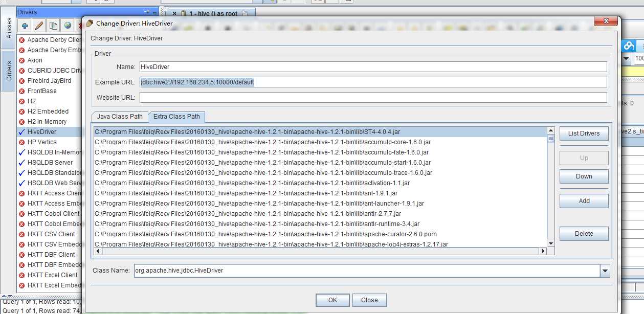Open the Aliases side tab

coord(8,29)
